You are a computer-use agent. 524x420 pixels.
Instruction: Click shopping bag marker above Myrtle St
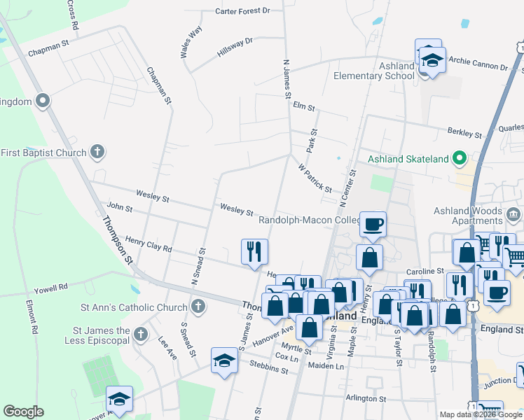coord(309,329)
